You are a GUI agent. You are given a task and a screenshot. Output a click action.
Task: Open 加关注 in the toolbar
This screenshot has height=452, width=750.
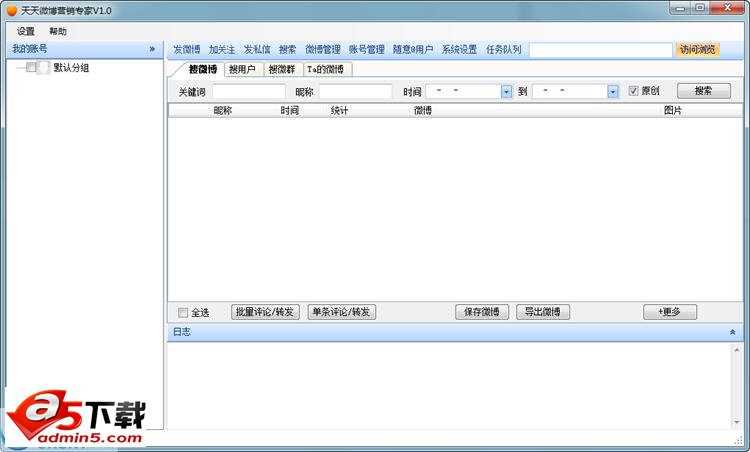tap(221, 49)
